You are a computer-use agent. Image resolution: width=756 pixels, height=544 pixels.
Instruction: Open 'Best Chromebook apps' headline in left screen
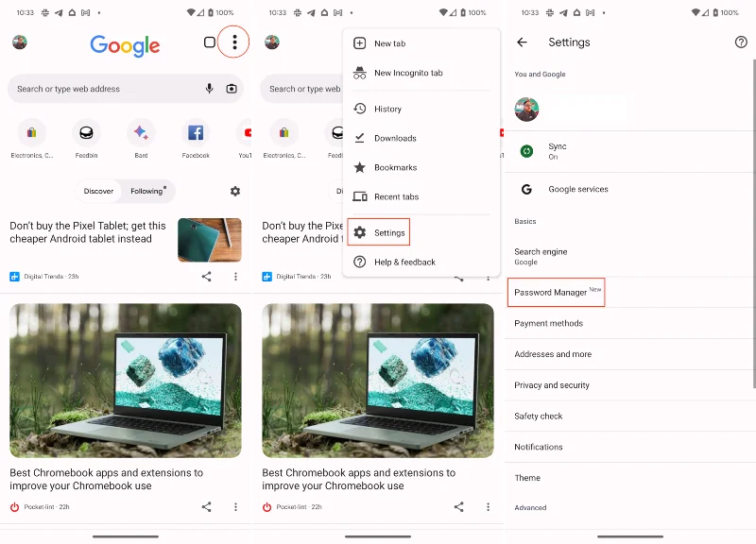[106, 479]
